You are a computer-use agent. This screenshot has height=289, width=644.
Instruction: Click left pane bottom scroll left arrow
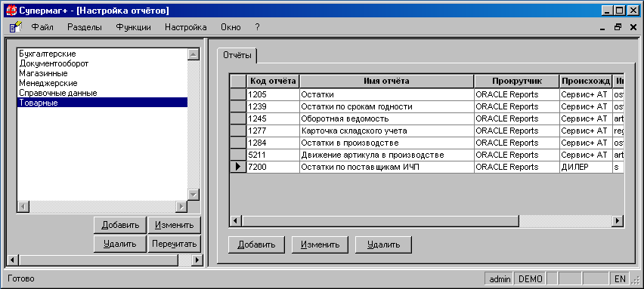(13, 260)
